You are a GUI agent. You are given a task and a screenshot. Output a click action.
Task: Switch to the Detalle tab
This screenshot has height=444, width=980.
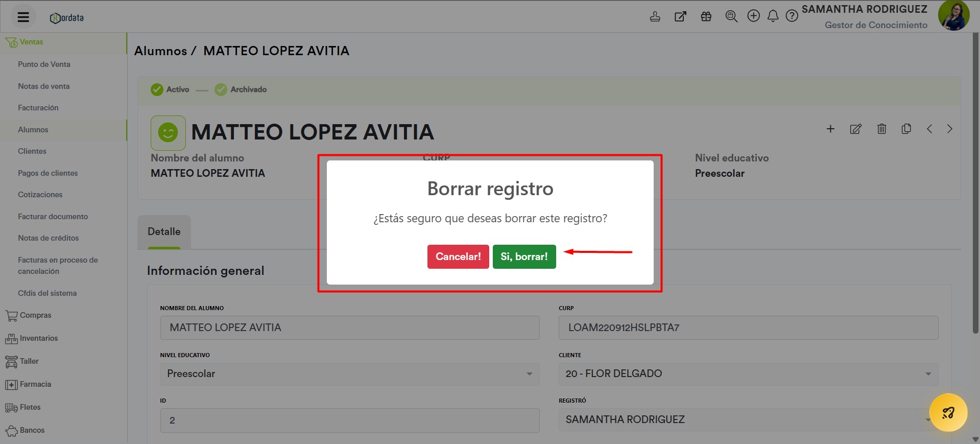click(164, 232)
